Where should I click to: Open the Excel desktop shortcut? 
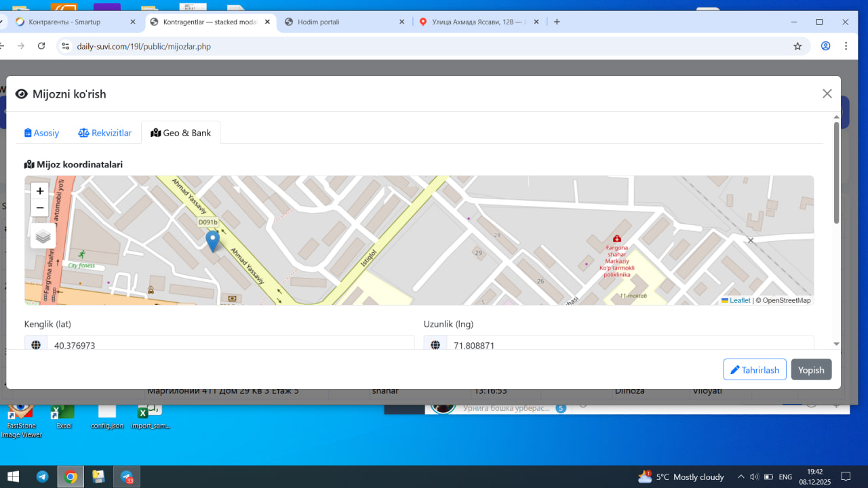point(64,416)
